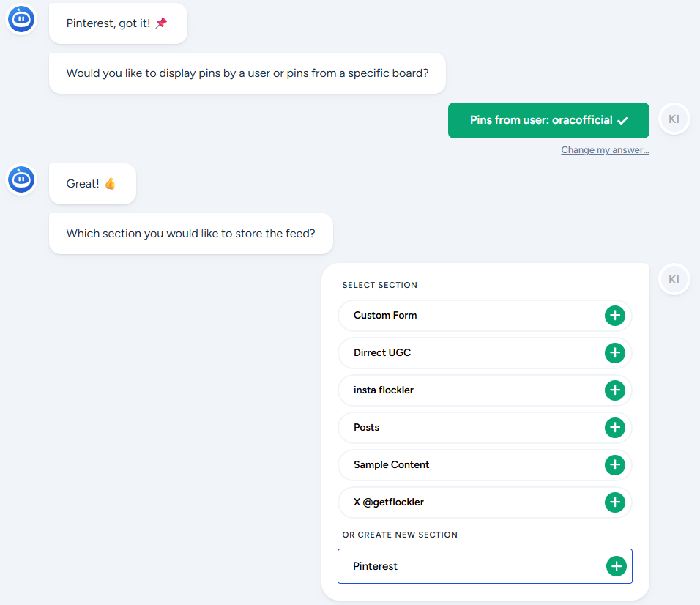The height and width of the screenshot is (605, 700).
Task: Click the top chatbot avatar icon
Action: [21, 19]
